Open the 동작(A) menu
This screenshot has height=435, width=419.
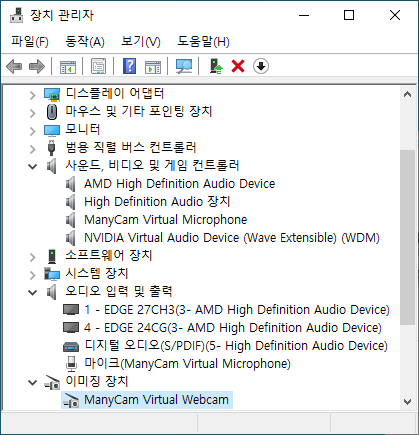point(85,41)
